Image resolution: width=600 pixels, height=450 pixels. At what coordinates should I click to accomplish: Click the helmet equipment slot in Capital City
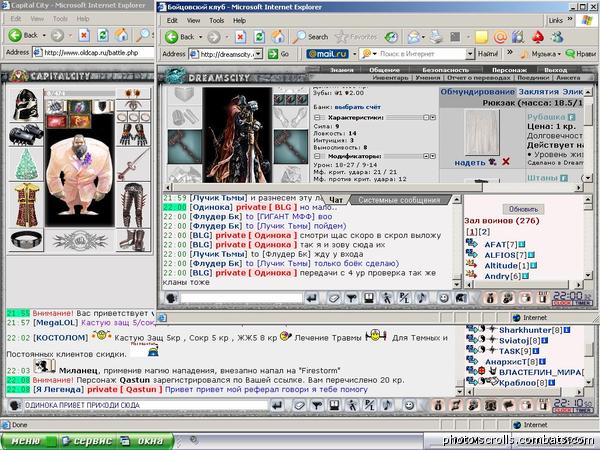pos(26,105)
